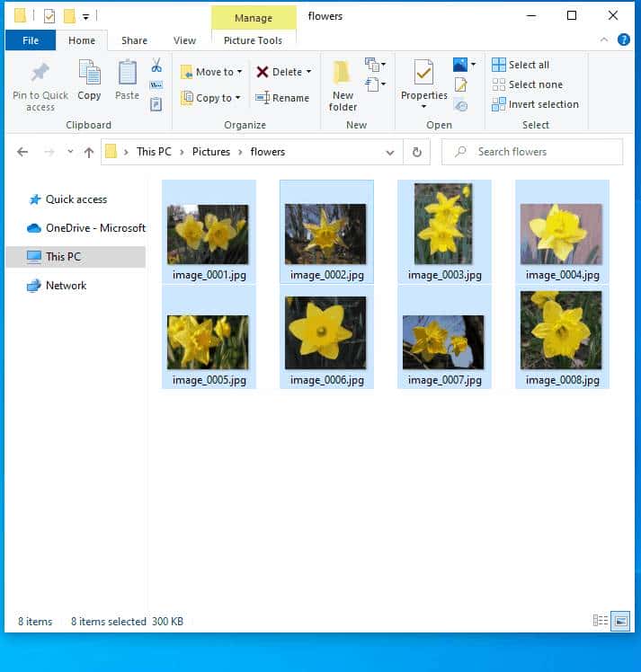Switch to the Home tab
This screenshot has height=672, width=641.
[x=82, y=40]
